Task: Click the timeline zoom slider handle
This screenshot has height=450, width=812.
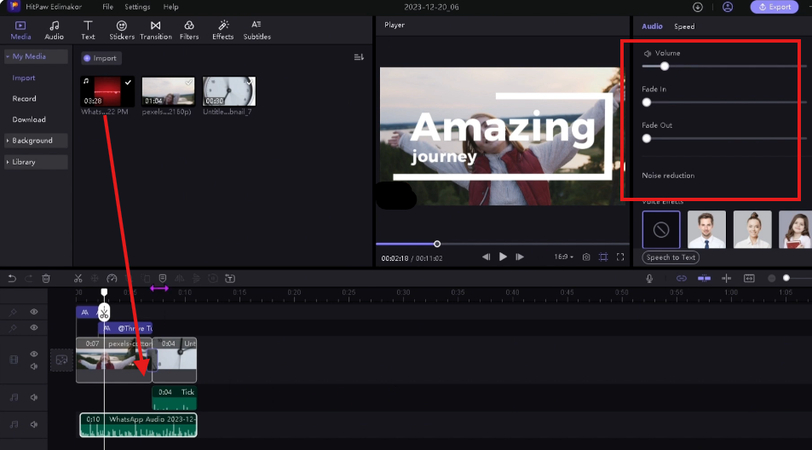Action: click(786, 279)
